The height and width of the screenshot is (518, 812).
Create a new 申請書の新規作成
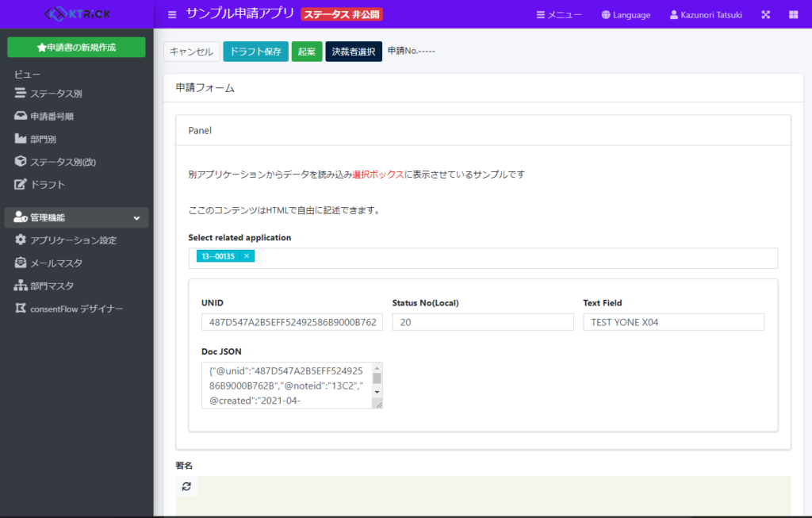coord(77,47)
